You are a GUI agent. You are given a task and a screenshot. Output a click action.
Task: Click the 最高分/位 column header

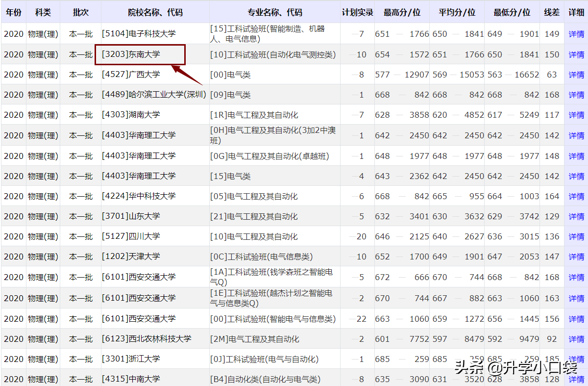402,12
